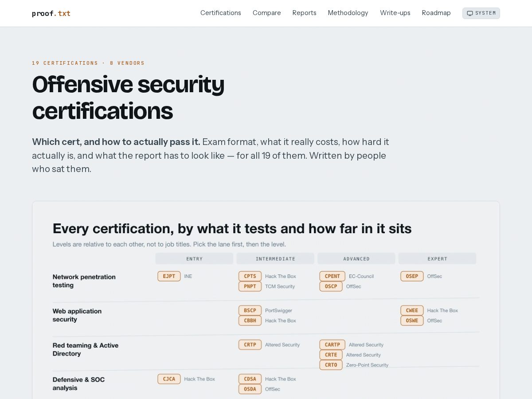
Task: Click the chart title 'Every certification...'
Action: [232, 229]
